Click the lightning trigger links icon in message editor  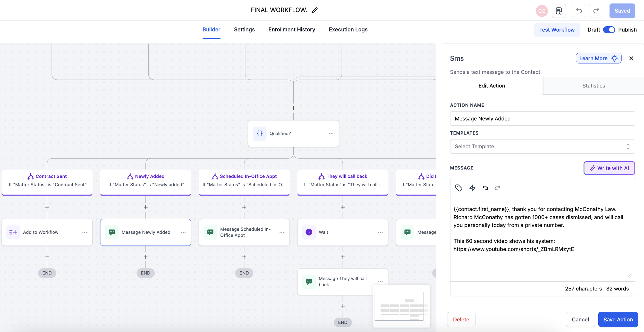point(472,188)
